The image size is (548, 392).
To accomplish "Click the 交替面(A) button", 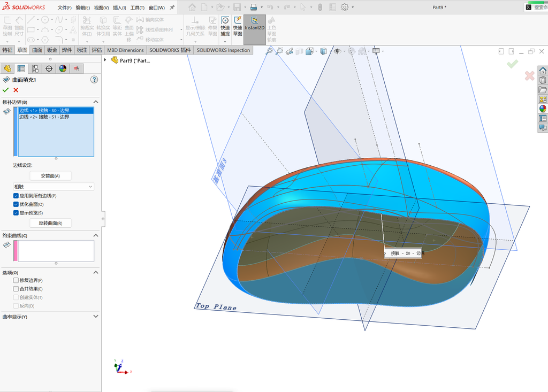I will [50, 176].
